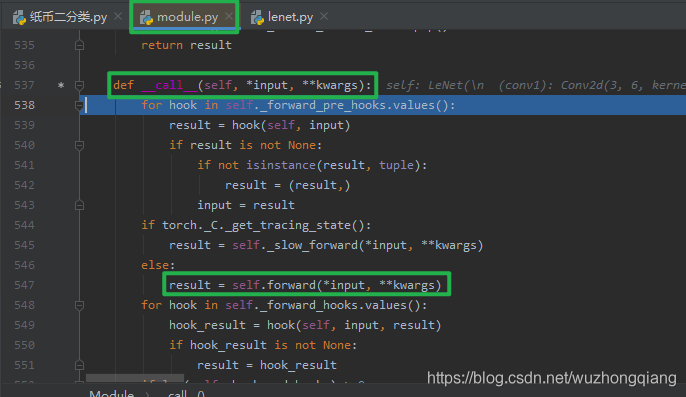Screen dimensions: 686x397
Task: Collapse the __call__ function at line 537
Action: pyautogui.click(x=79, y=85)
